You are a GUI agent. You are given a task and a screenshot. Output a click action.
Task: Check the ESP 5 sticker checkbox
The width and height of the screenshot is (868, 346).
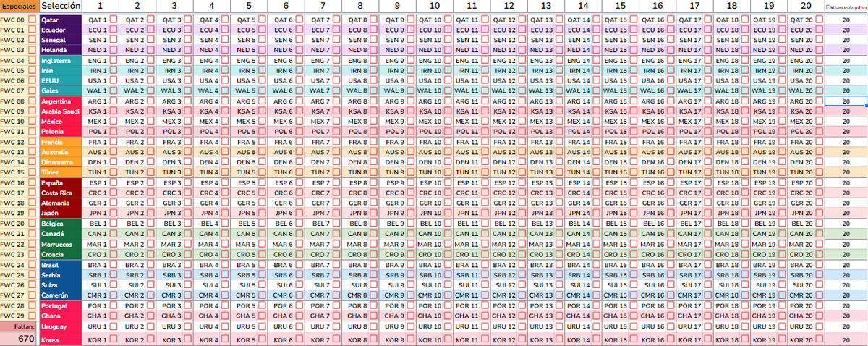pos(263,183)
